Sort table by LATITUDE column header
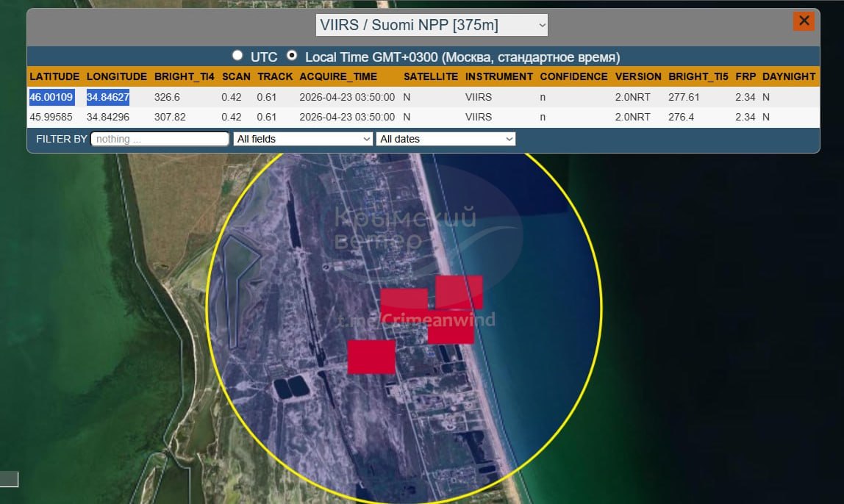The height and width of the screenshot is (504, 844). (54, 76)
